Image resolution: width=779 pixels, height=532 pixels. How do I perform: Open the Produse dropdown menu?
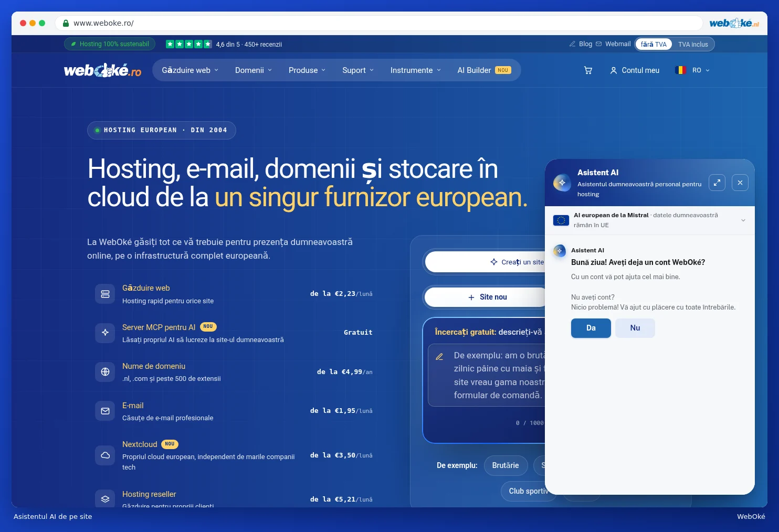[x=307, y=70]
